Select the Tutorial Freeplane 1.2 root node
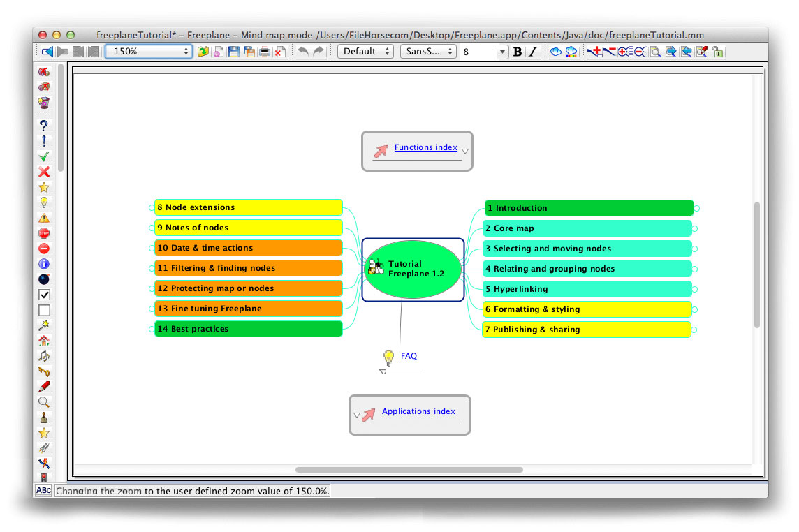 [x=413, y=269]
